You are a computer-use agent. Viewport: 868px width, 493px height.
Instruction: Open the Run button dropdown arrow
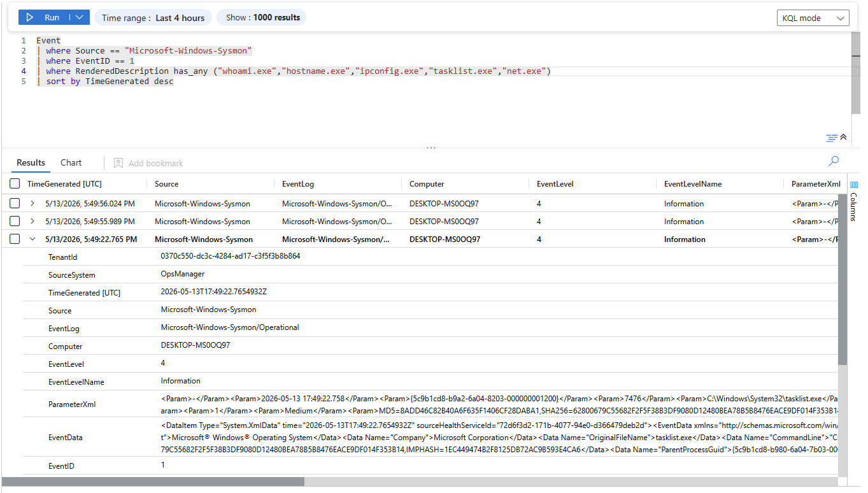[x=79, y=18]
